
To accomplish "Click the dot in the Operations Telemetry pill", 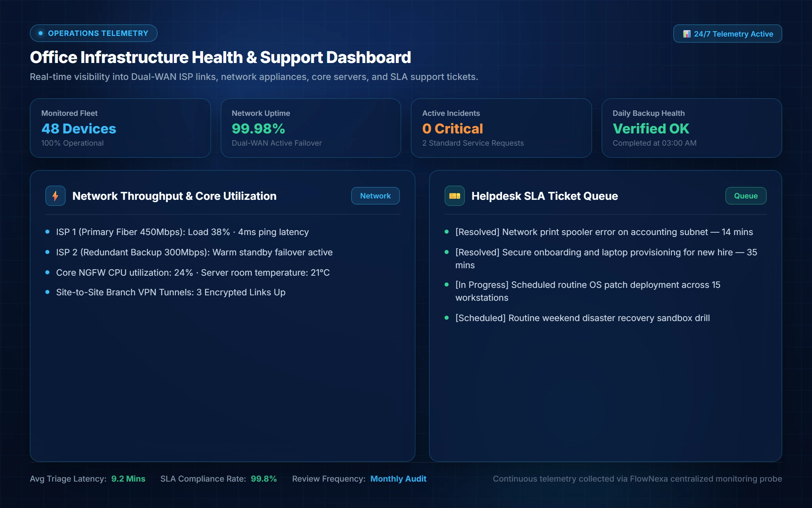I will (41, 33).
